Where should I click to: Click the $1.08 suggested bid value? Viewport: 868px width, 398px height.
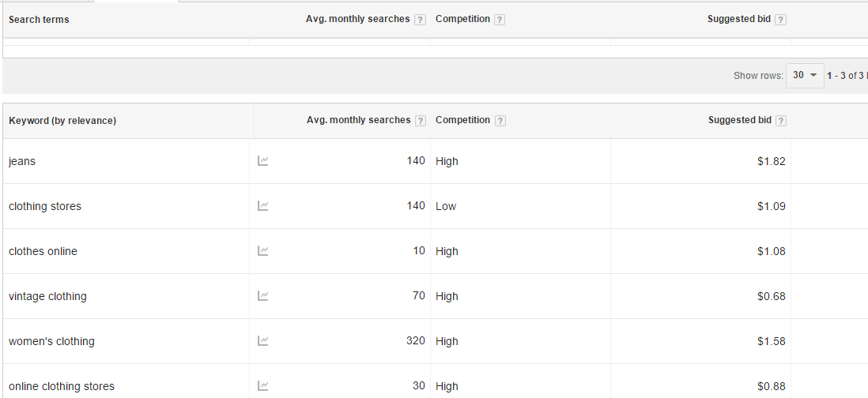[771, 251]
